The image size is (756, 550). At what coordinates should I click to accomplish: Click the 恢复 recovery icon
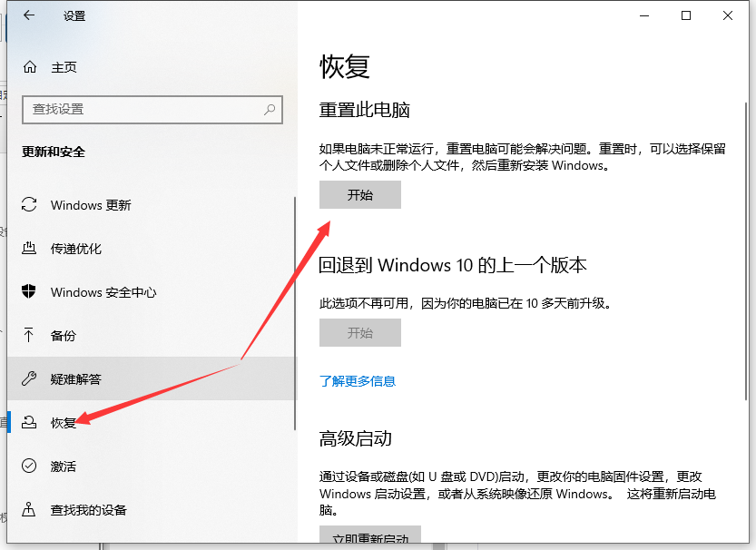29,422
